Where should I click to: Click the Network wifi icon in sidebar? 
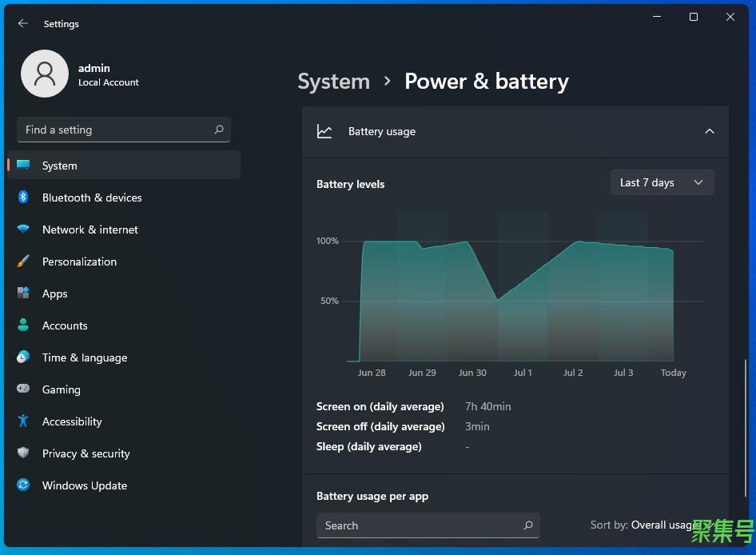23,229
